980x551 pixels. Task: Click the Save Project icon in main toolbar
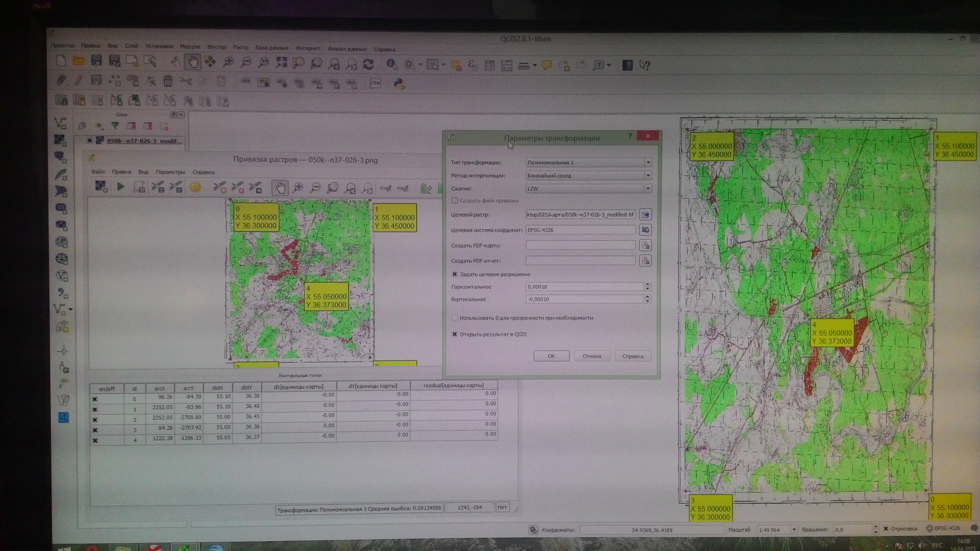(x=96, y=61)
